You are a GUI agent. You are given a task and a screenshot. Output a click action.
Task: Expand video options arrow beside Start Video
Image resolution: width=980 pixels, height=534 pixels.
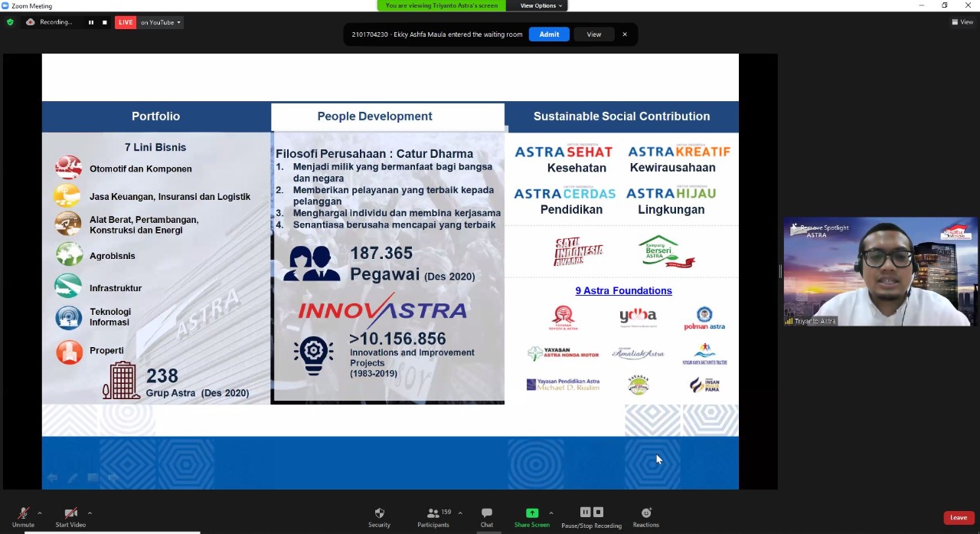coord(90,513)
